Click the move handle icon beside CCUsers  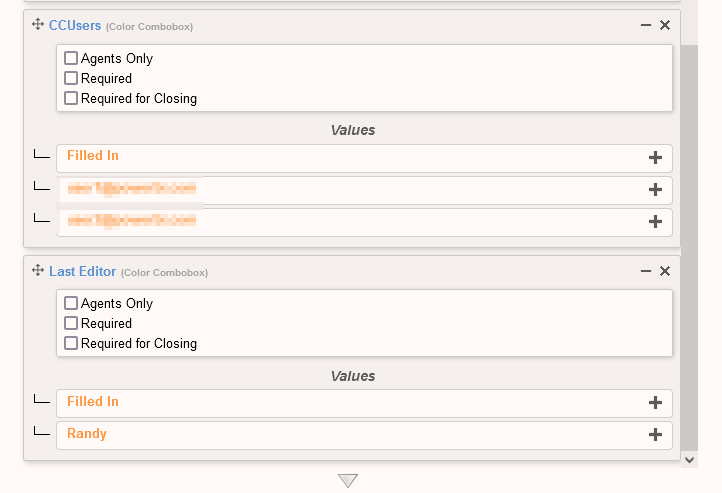click(x=38, y=25)
